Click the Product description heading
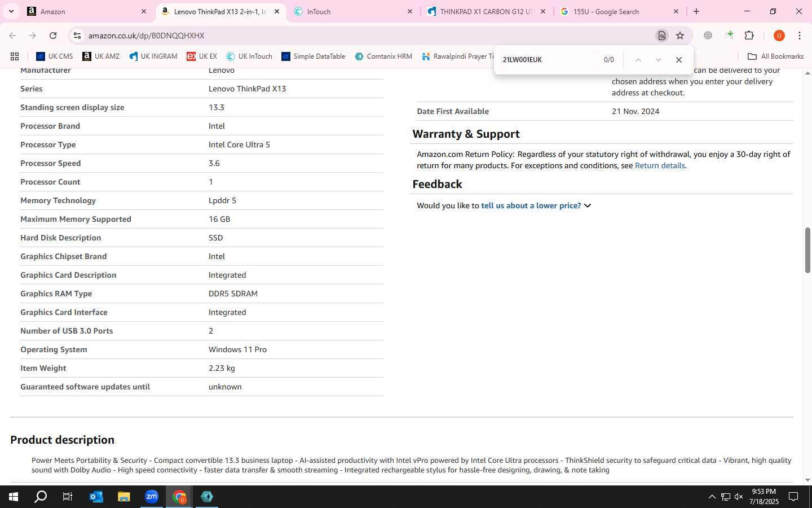812x508 pixels. pyautogui.click(x=62, y=440)
